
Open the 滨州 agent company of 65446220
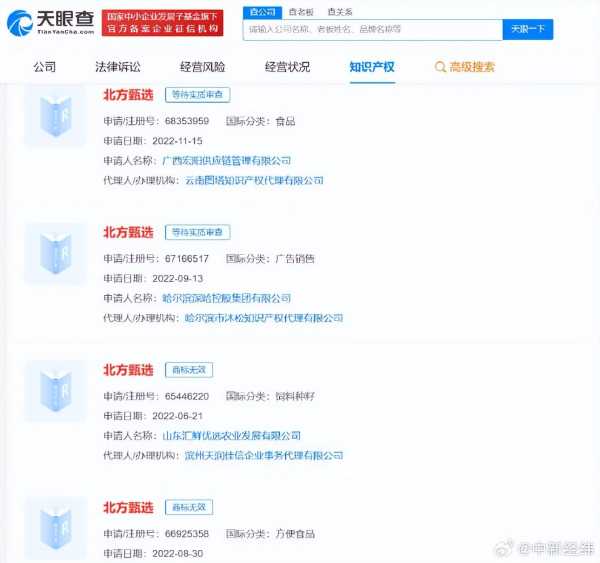264,455
